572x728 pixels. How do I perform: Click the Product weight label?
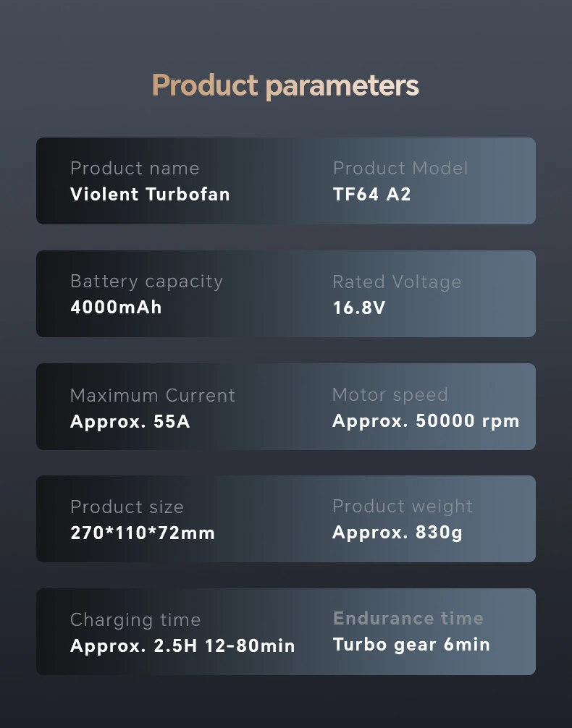pos(403,507)
